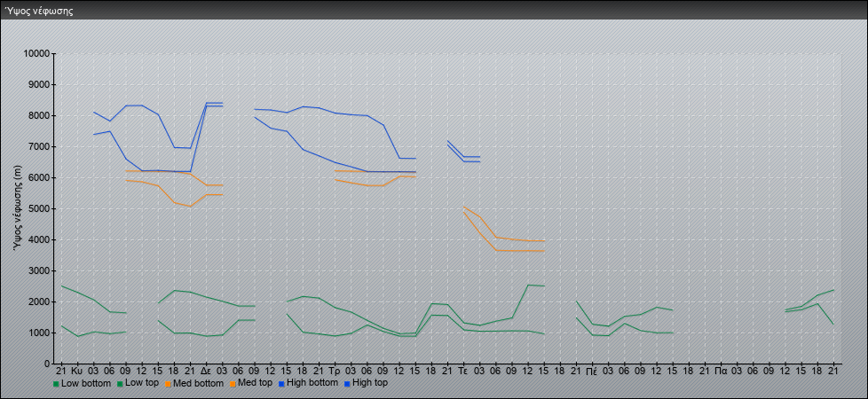
Task: Click the "Πέ" day label on x-axis
Action: [x=592, y=371]
